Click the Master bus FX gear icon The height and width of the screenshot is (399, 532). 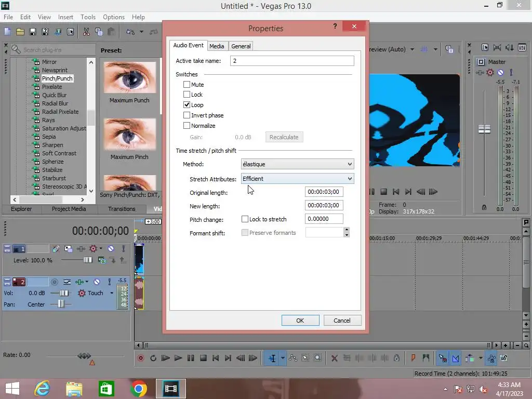coord(490,72)
